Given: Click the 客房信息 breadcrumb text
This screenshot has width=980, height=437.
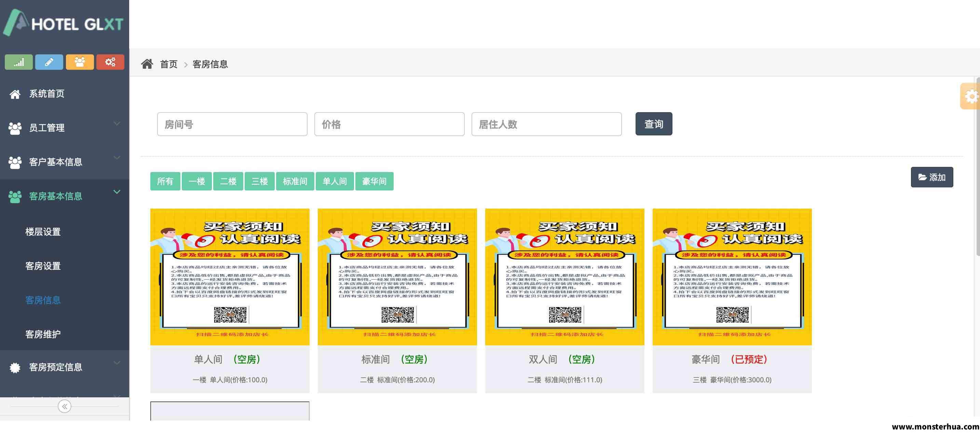Looking at the screenshot, I should click(210, 64).
